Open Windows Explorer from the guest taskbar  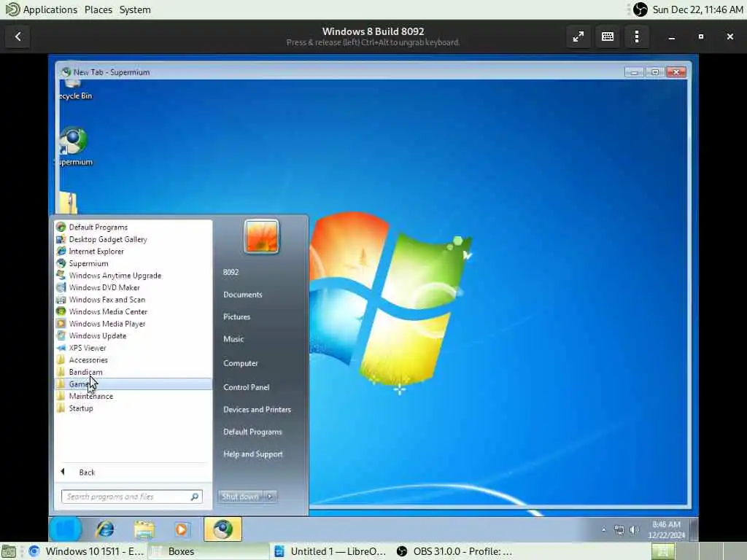(x=144, y=529)
